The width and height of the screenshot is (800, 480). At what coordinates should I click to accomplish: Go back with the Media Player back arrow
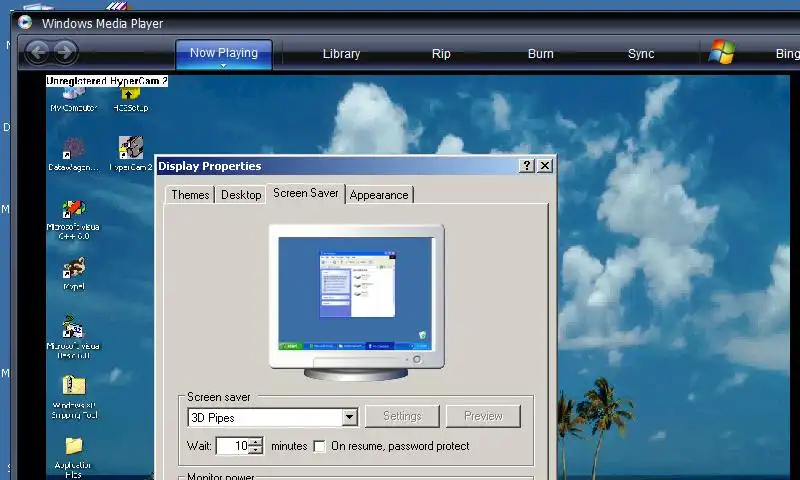37,52
